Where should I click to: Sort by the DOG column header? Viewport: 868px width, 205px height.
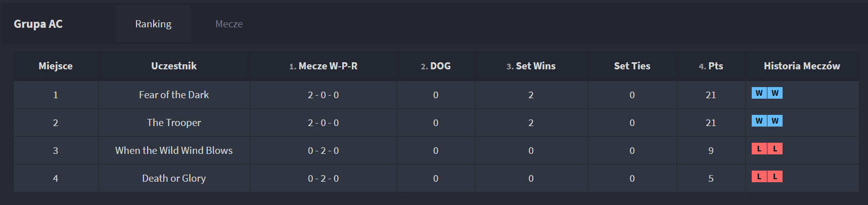click(x=436, y=66)
